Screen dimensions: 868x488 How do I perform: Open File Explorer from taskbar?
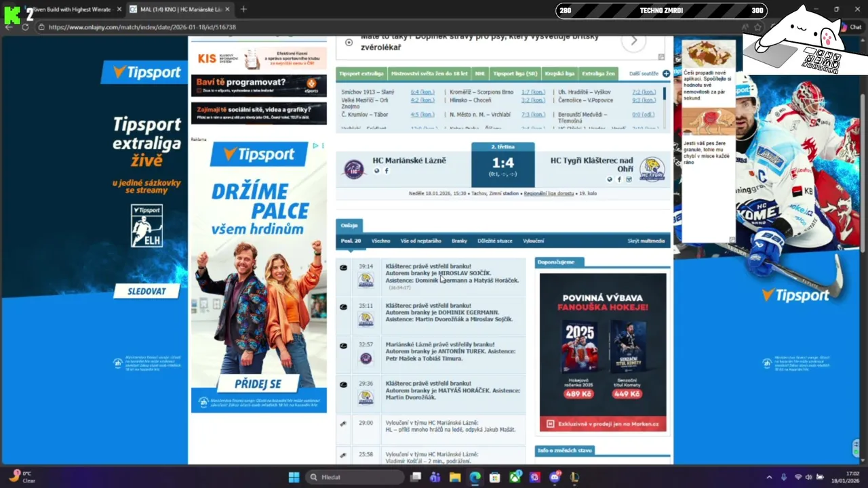[x=455, y=477]
